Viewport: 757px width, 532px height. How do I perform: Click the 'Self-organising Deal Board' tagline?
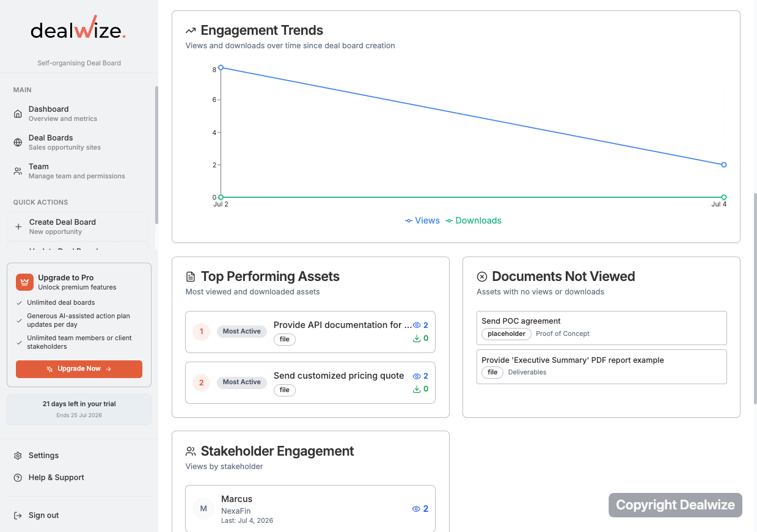click(79, 63)
